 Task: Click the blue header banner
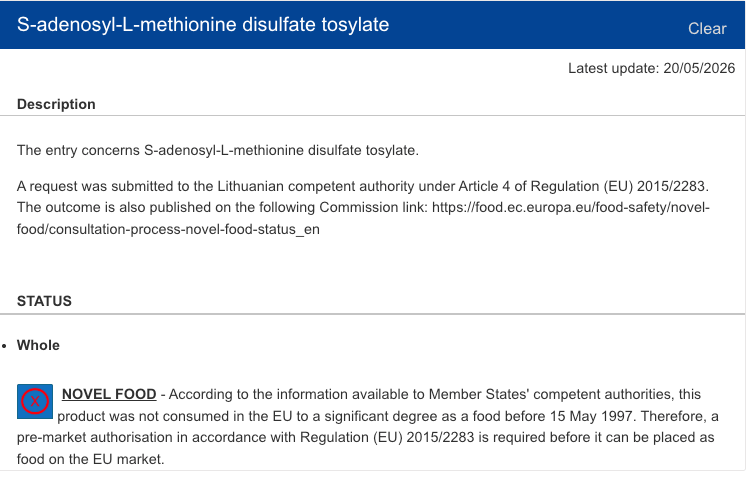[x=372, y=25]
